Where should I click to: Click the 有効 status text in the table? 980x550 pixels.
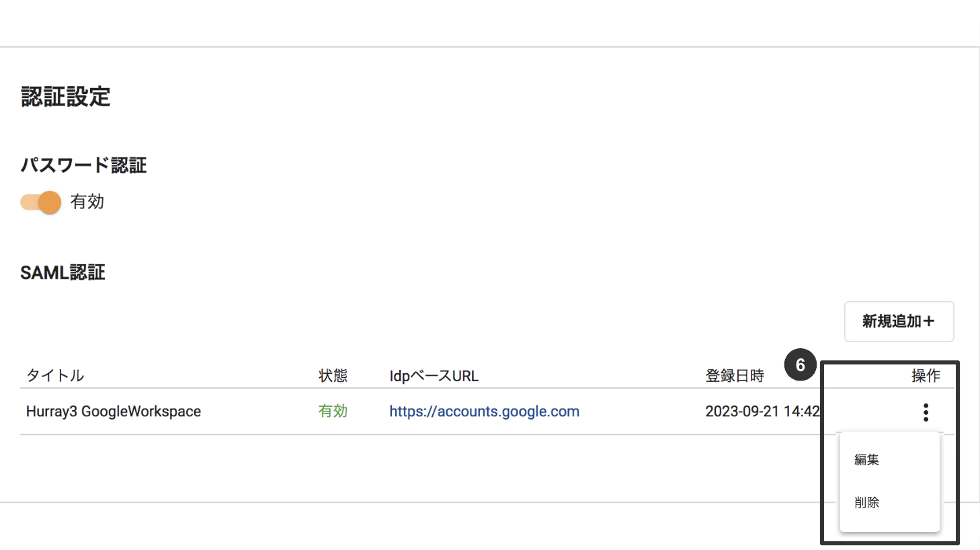coord(333,411)
